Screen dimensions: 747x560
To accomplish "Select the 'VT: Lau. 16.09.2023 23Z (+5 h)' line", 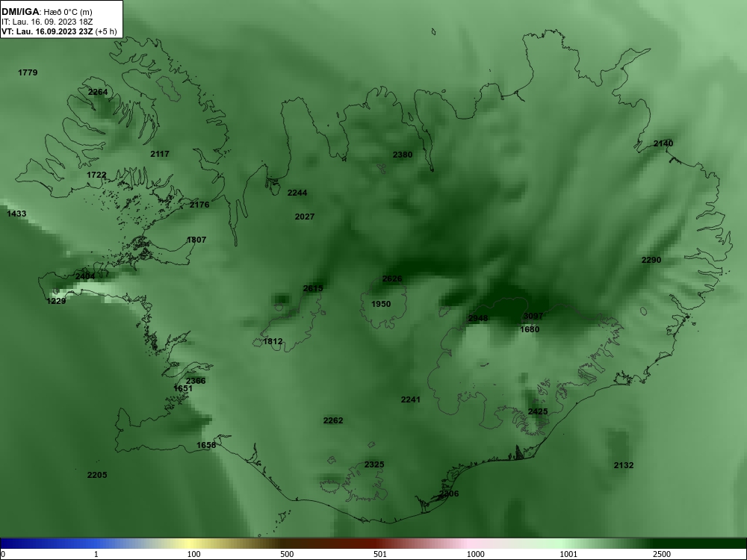I will tap(59, 32).
